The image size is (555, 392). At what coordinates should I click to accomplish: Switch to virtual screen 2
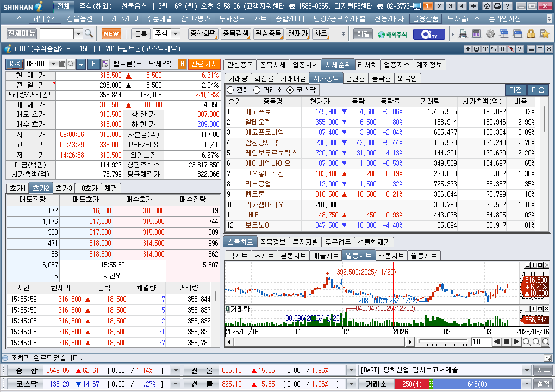[x=439, y=6]
